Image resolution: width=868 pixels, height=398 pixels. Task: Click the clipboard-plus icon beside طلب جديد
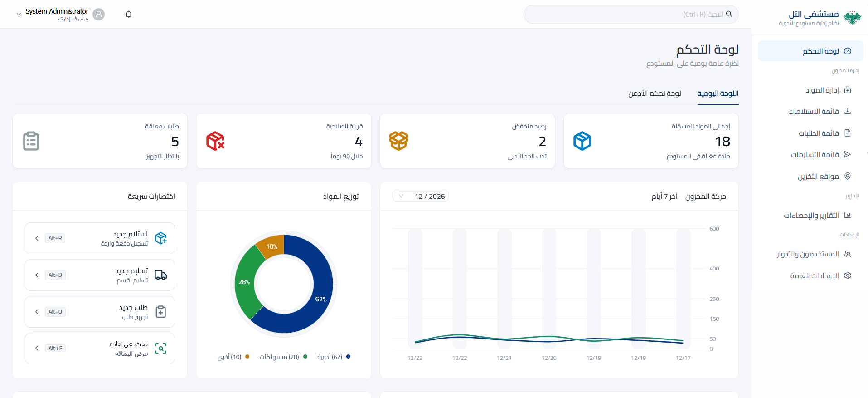tap(161, 312)
